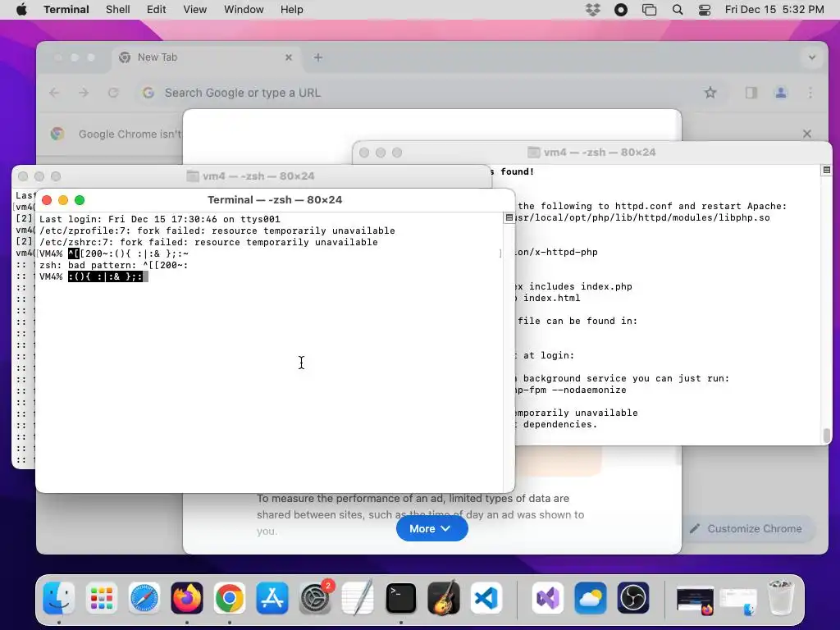Open App Store from the Dock
840x630 pixels.
pos(272,598)
